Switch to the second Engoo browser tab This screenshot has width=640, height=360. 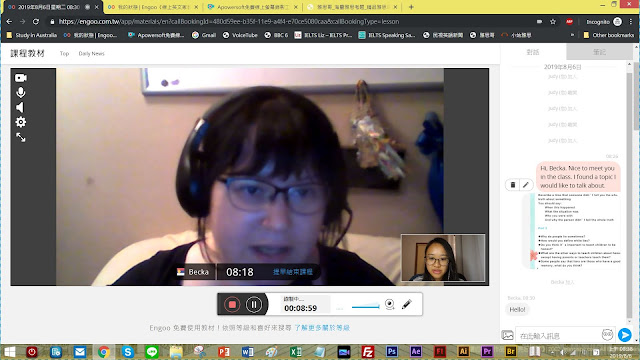[153, 7]
